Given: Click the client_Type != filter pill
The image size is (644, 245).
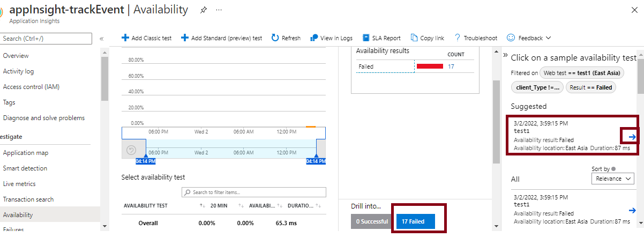Looking at the screenshot, I should pos(537,87).
